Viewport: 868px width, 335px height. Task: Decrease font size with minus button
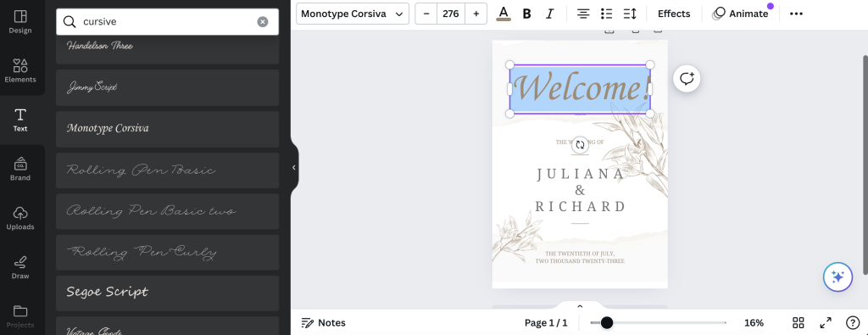426,14
